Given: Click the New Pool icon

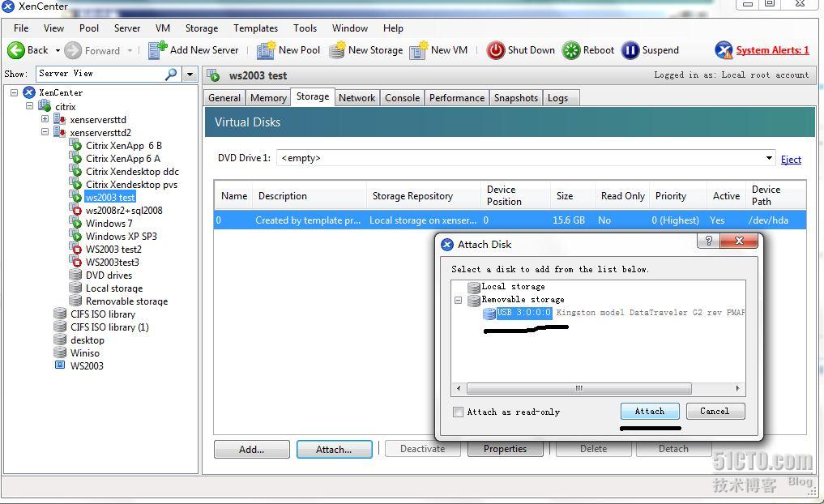Looking at the screenshot, I should [x=266, y=50].
